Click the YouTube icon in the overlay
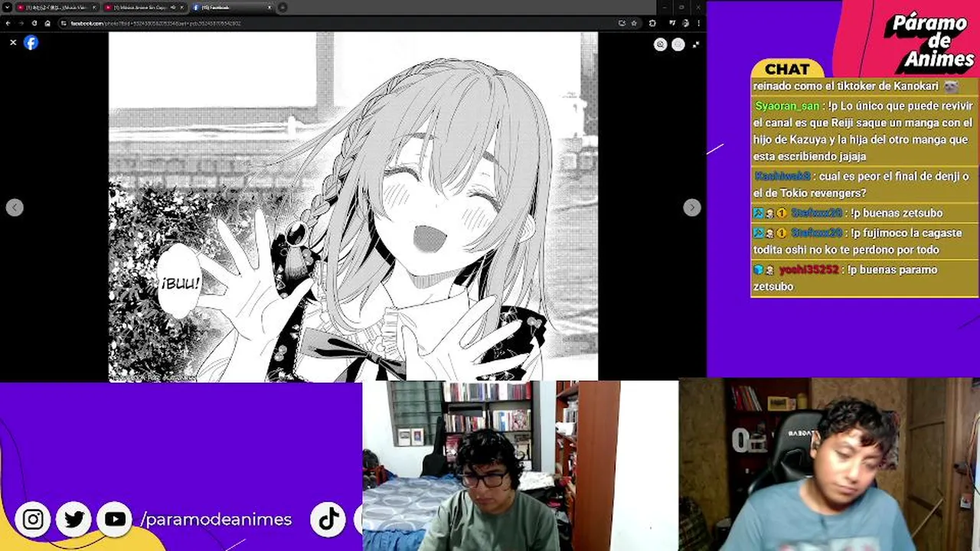Viewport: 980px width, 551px height. (x=115, y=520)
